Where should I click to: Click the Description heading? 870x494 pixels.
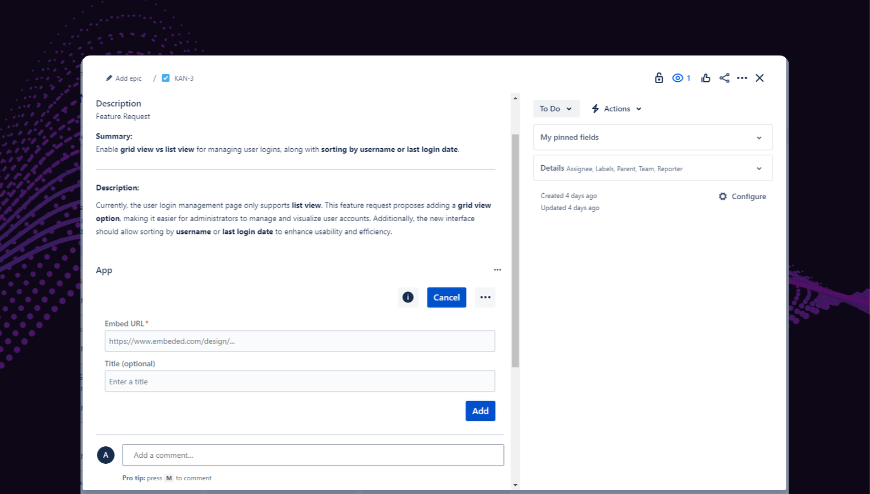point(118,103)
